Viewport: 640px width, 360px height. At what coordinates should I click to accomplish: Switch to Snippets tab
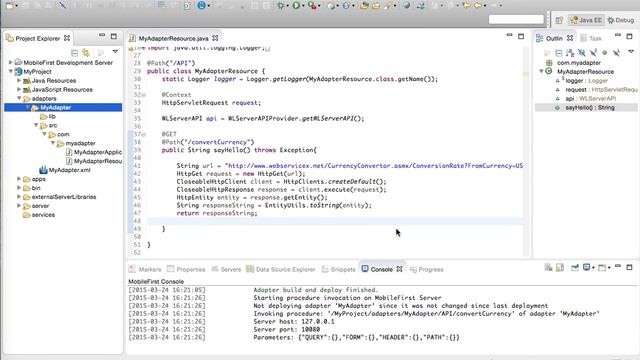[338, 269]
